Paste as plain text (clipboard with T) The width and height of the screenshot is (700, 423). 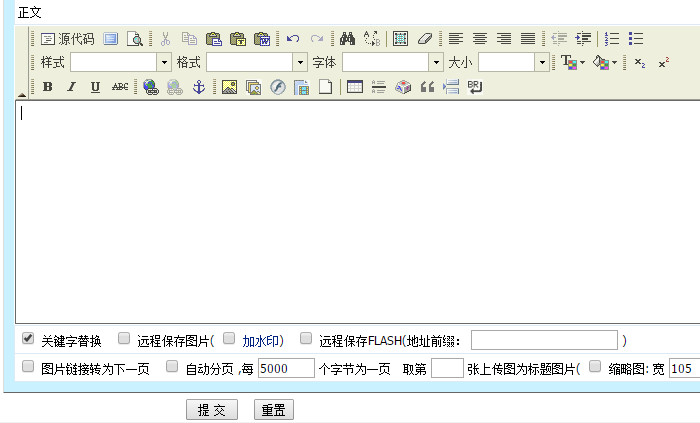pos(238,39)
